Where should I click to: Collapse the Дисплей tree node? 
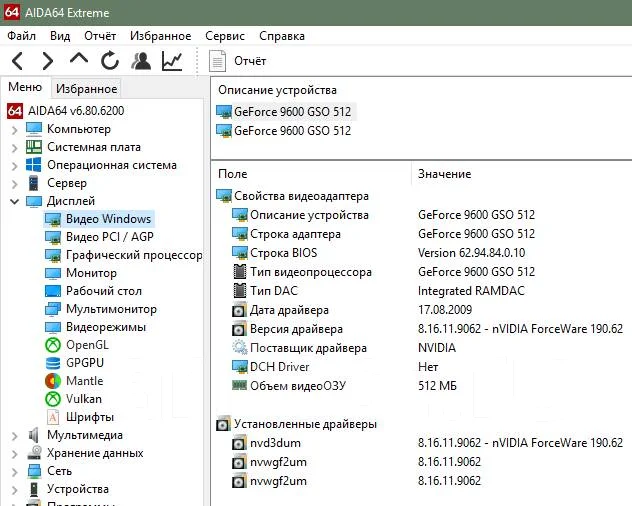tap(15, 201)
